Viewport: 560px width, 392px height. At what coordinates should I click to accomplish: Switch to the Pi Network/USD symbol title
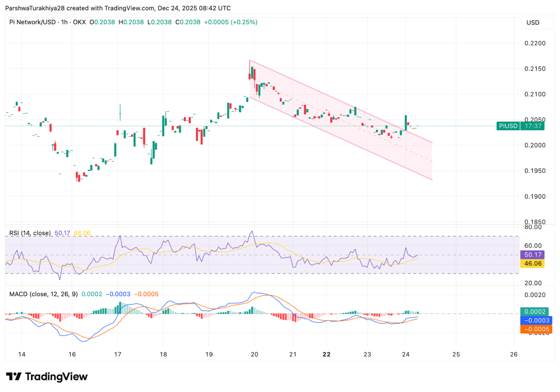tap(32, 22)
